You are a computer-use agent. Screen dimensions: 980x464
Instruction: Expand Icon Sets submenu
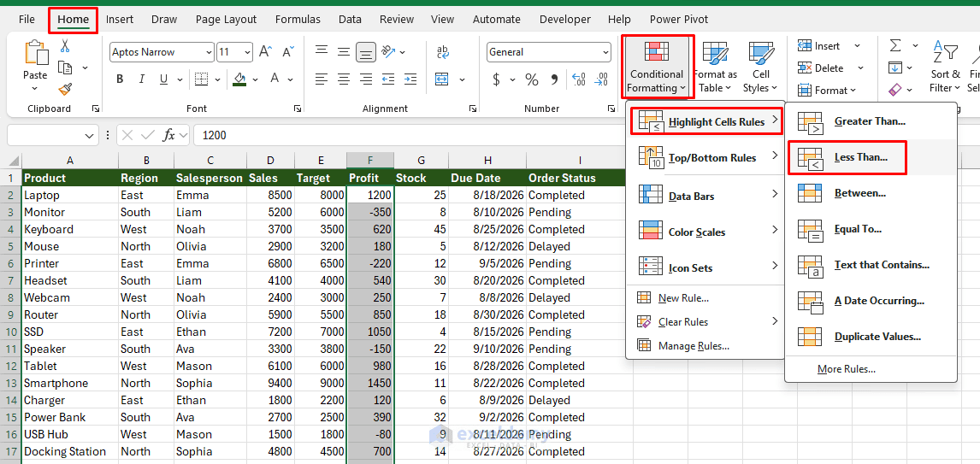point(706,267)
